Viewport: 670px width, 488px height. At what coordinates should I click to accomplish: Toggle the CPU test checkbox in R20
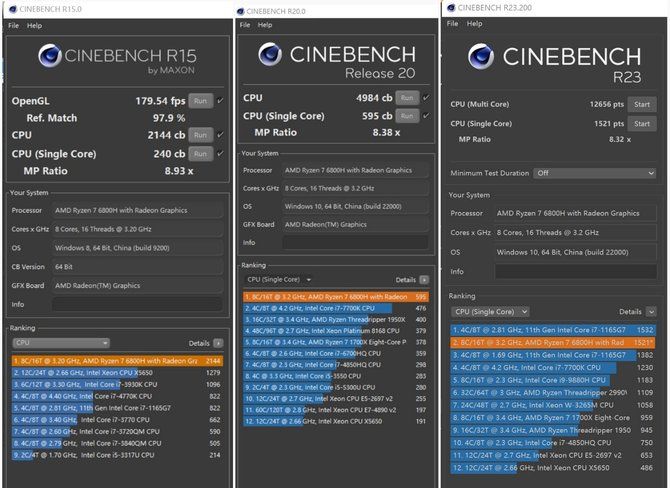tap(426, 97)
